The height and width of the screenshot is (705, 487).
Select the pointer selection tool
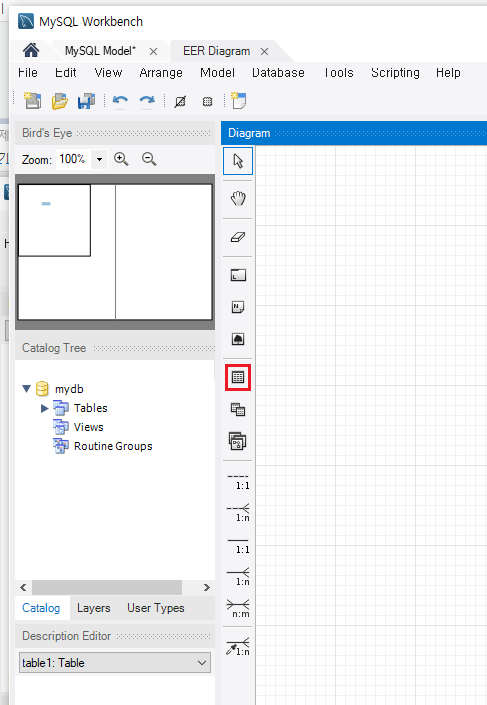pyautogui.click(x=238, y=161)
